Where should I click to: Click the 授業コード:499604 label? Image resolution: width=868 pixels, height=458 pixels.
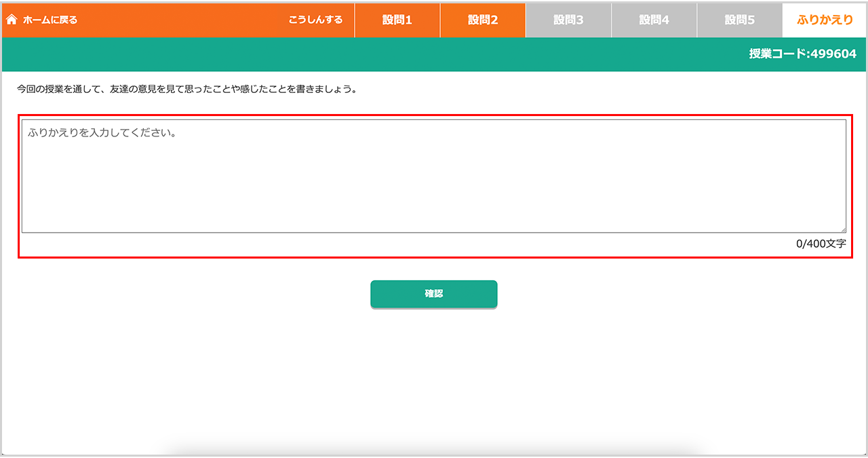(x=802, y=54)
